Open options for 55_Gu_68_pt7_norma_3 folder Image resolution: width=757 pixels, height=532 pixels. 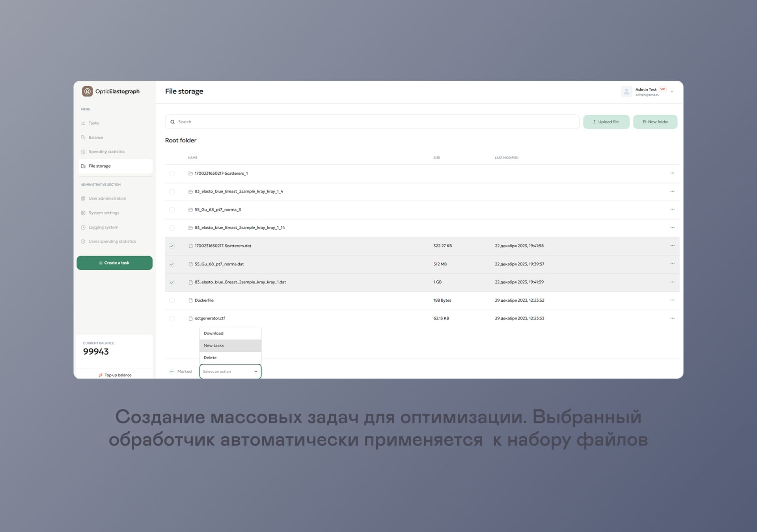(672, 209)
